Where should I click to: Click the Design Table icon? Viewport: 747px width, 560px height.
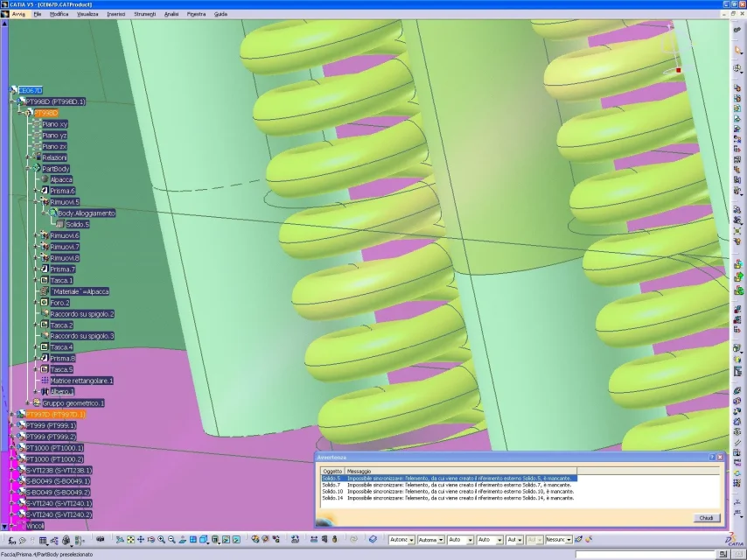pyautogui.click(x=43, y=541)
